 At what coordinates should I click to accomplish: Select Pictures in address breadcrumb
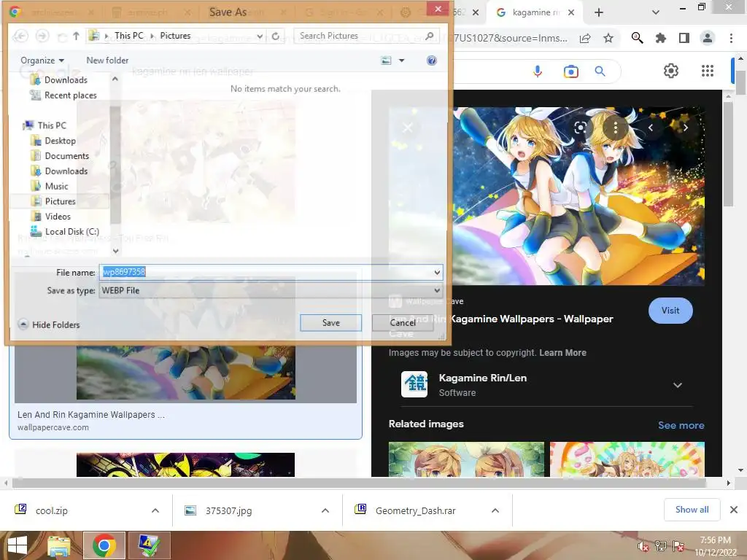(x=175, y=36)
